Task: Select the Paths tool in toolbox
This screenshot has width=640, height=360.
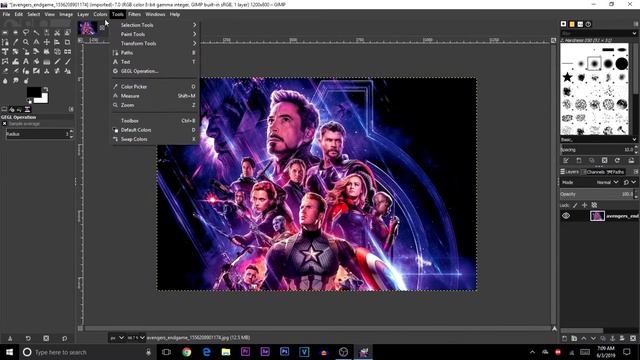Action: 5,42
